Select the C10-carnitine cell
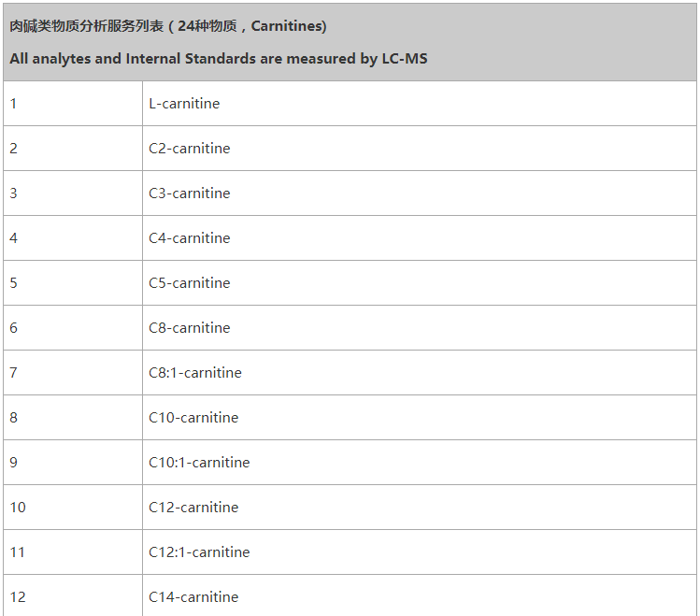700x616 pixels. [x=193, y=418]
